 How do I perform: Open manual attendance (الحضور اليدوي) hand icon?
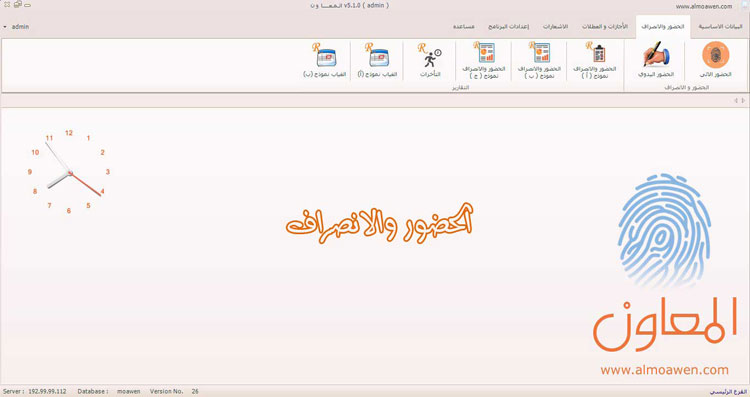pos(656,60)
